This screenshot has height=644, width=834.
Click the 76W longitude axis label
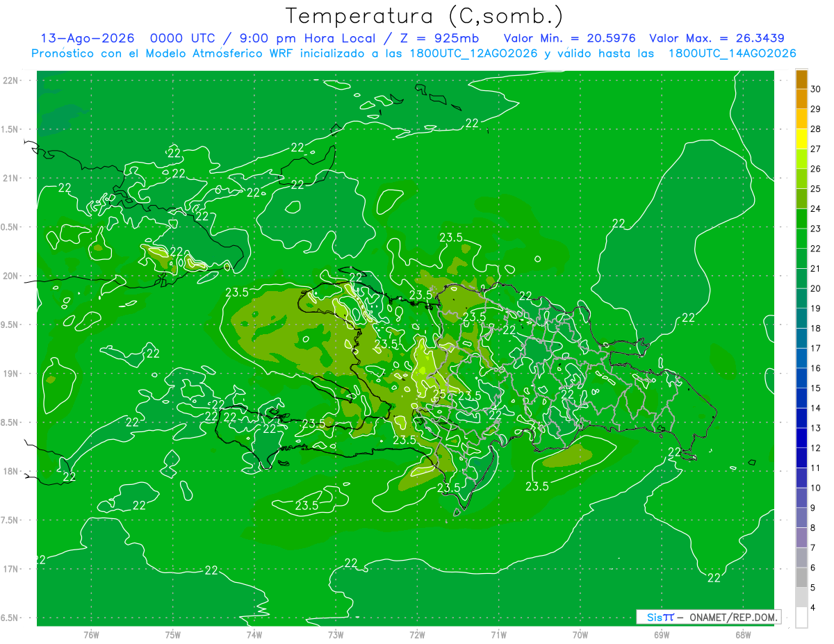click(x=91, y=635)
